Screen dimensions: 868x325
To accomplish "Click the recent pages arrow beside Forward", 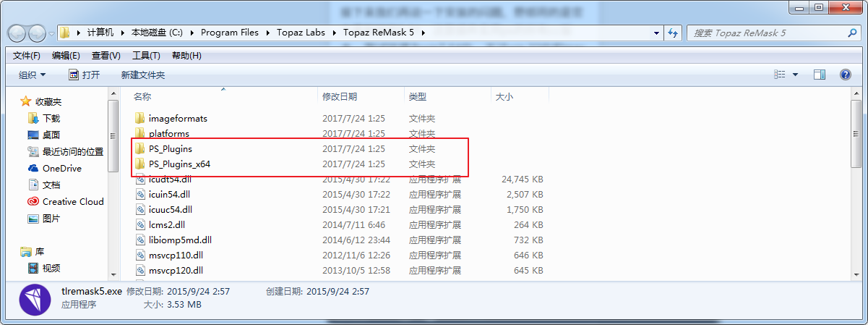I will (x=51, y=33).
